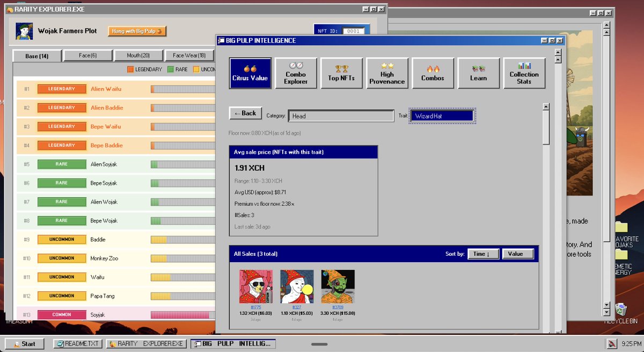This screenshot has width=644, height=352.
Task: Select the Alien Soyjak trait row
Action: 115,164
